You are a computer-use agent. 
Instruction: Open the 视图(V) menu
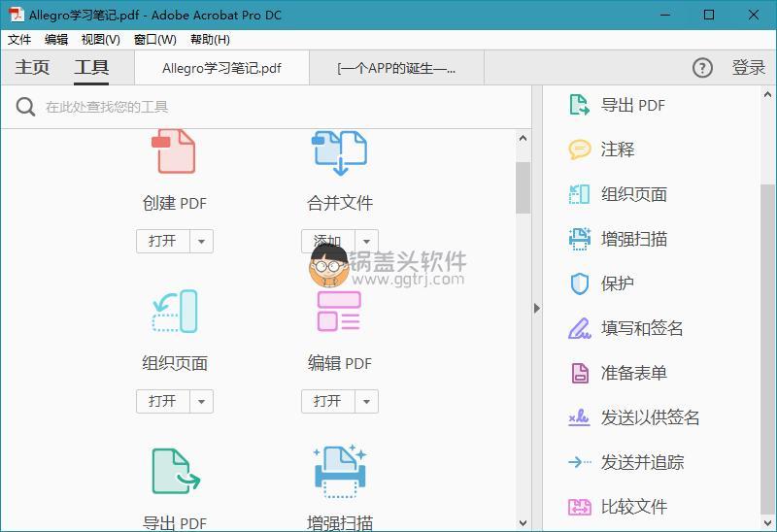point(101,40)
